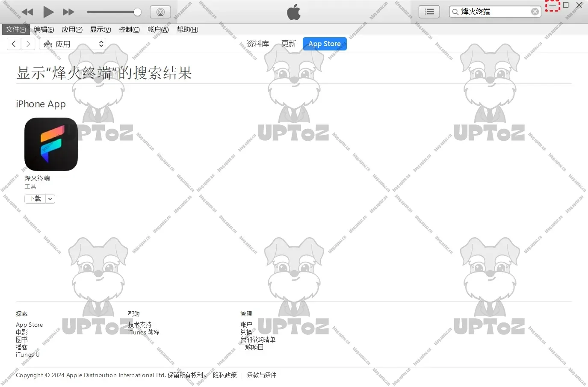The width and height of the screenshot is (588, 387).
Task: Toggle the list view button
Action: 429,12
